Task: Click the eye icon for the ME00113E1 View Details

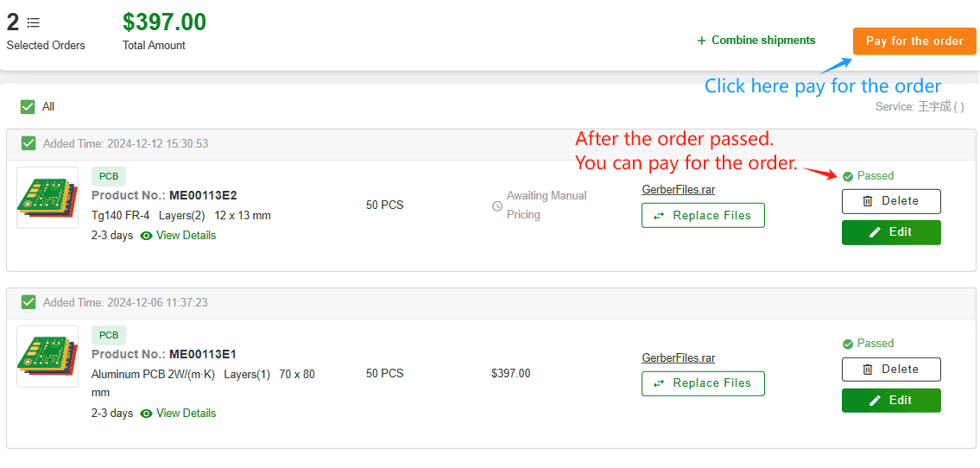Action: [x=147, y=413]
